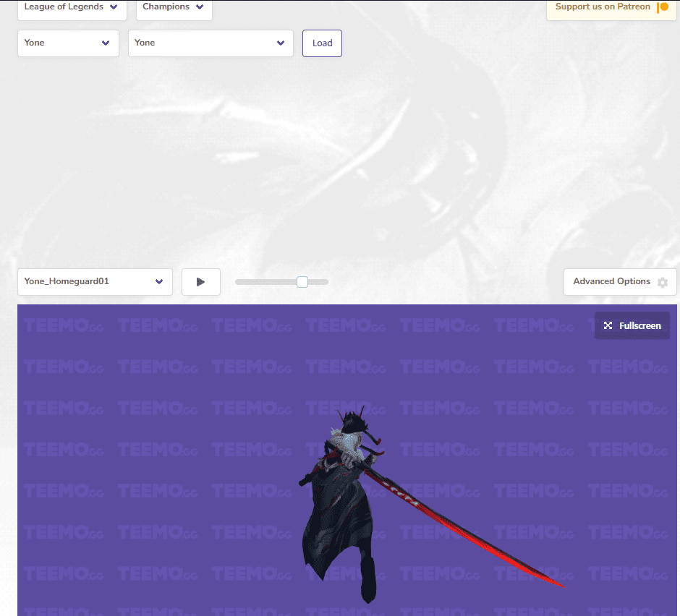Play the animation
This screenshot has height=616, width=680.
point(201,282)
